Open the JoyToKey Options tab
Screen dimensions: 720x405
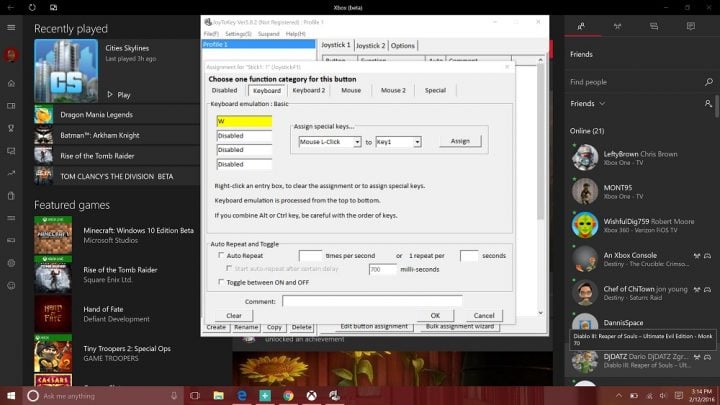point(403,45)
